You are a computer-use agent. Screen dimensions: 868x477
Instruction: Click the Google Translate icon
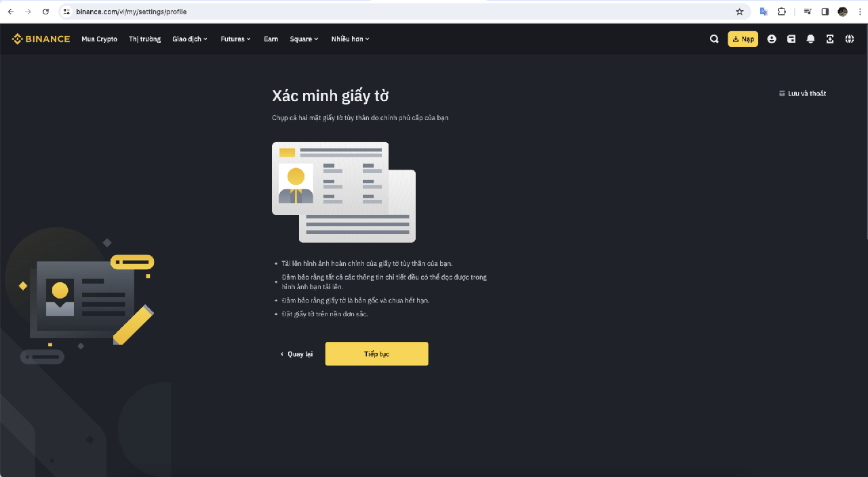click(x=764, y=12)
